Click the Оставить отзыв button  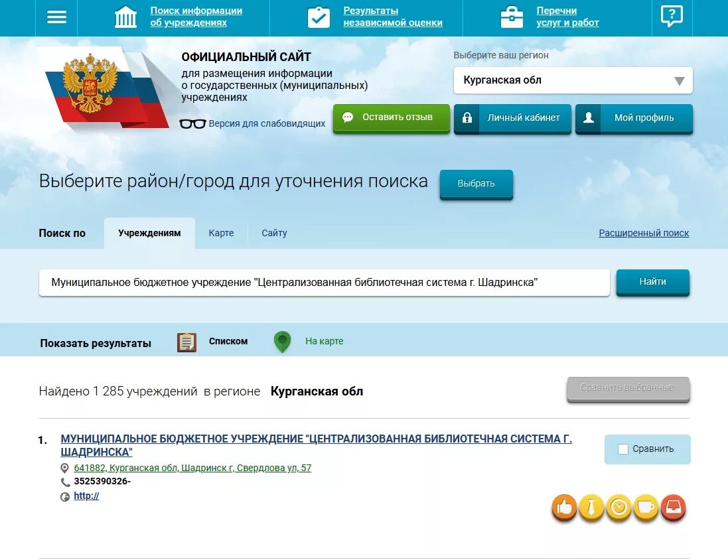click(391, 117)
